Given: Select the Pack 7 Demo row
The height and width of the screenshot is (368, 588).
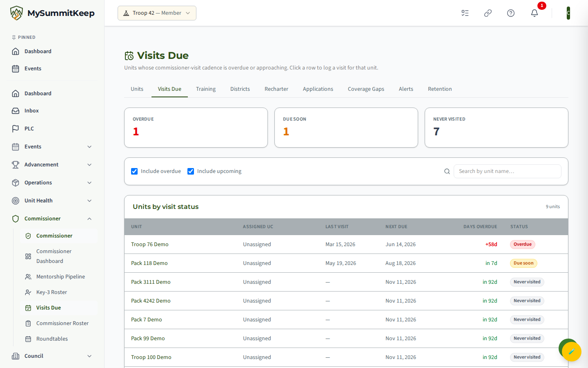Looking at the screenshot, I should pos(346,320).
